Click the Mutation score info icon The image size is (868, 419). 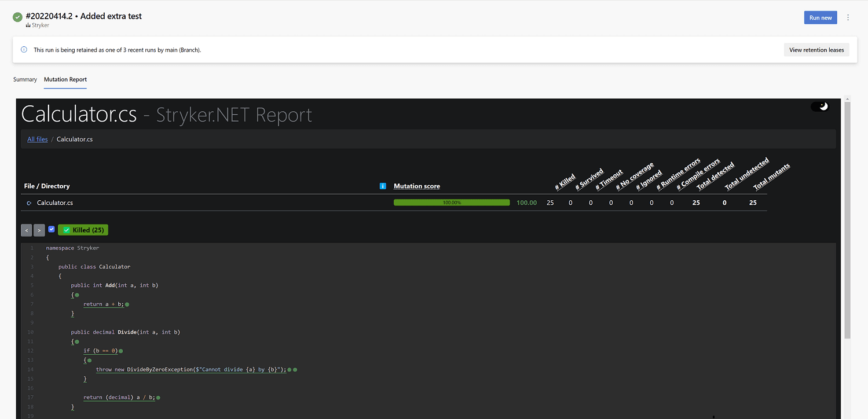[x=383, y=186]
